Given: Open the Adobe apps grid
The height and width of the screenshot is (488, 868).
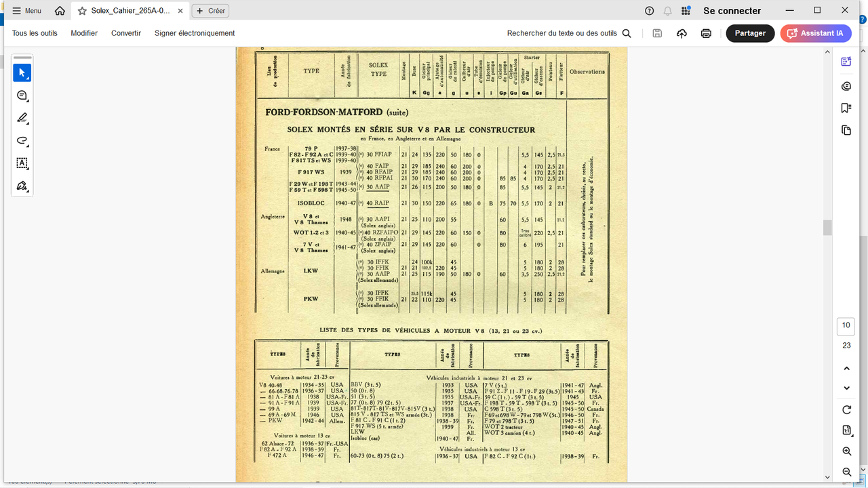Looking at the screenshot, I should coord(686,11).
